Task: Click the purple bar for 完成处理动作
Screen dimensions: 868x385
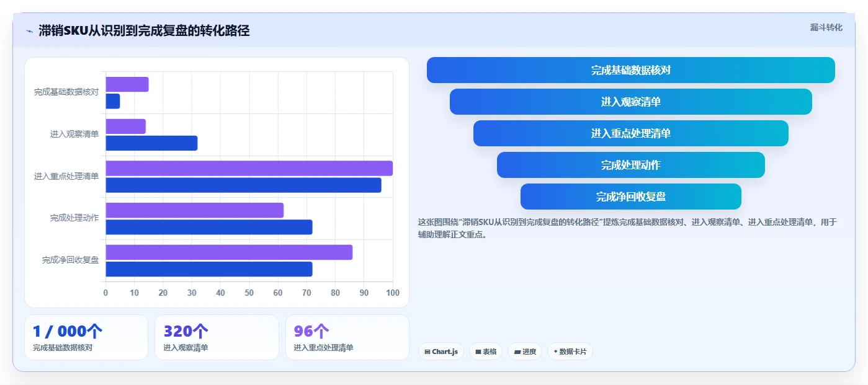Action: click(x=195, y=210)
